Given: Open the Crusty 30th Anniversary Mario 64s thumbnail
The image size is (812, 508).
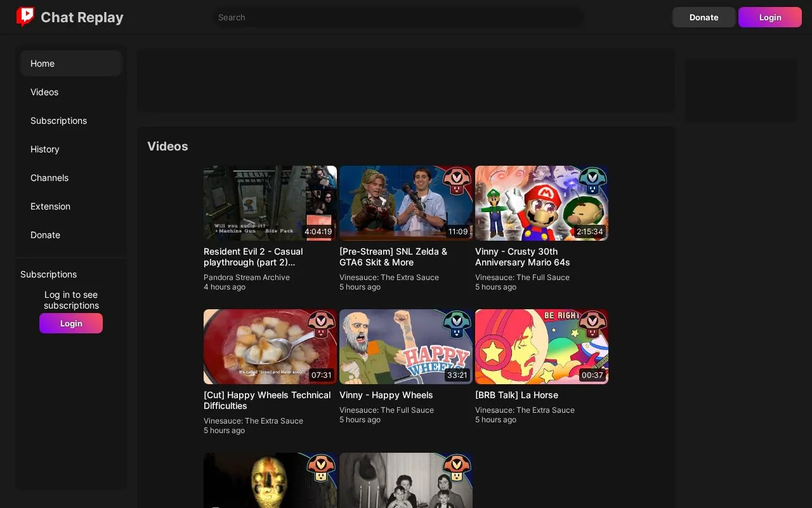Looking at the screenshot, I should point(542,203).
